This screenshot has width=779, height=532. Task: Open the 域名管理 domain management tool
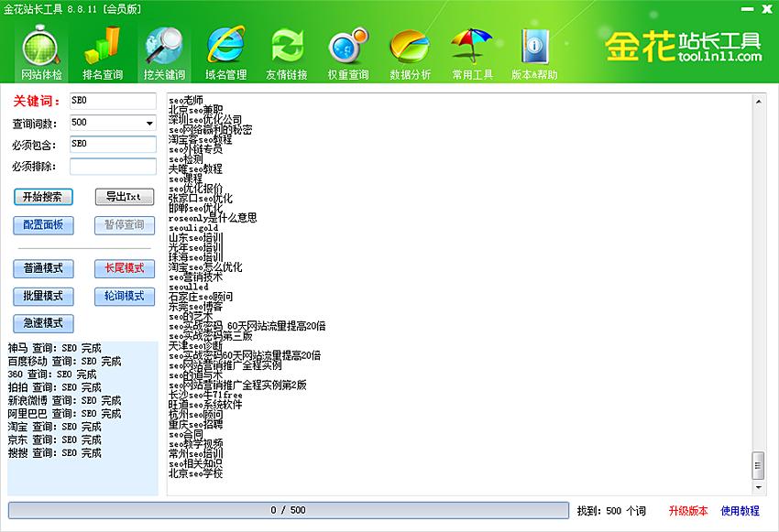click(225, 51)
